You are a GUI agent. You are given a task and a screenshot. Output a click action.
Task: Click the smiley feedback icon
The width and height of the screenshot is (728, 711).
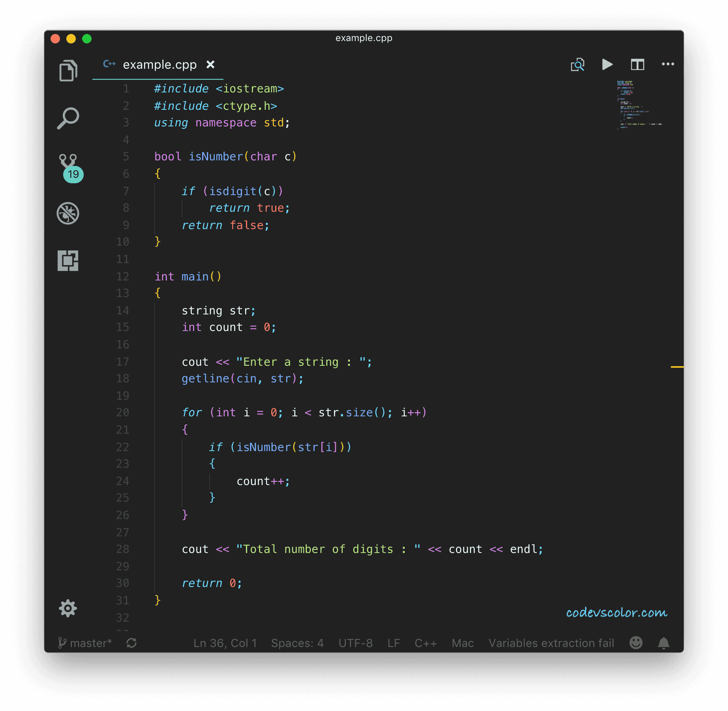(x=636, y=643)
